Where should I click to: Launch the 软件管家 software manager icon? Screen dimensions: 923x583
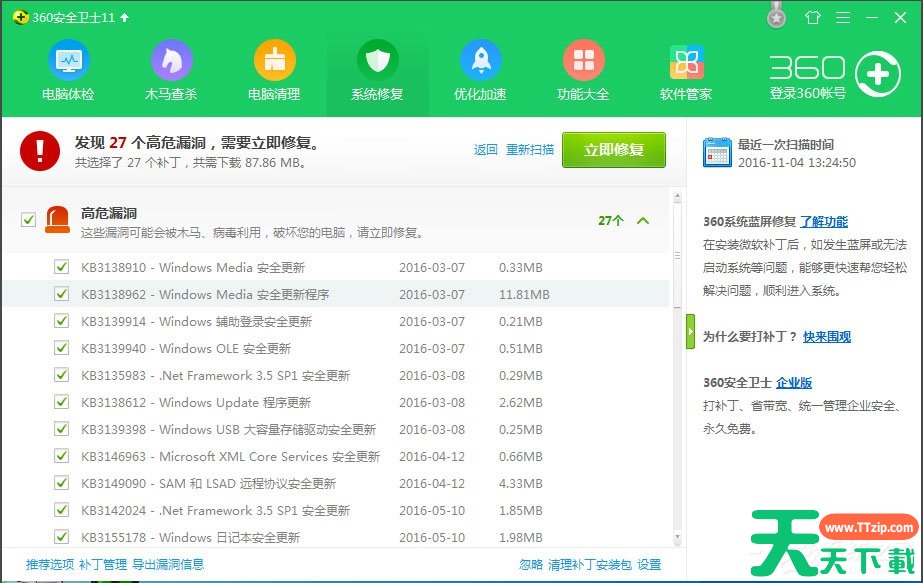point(686,62)
